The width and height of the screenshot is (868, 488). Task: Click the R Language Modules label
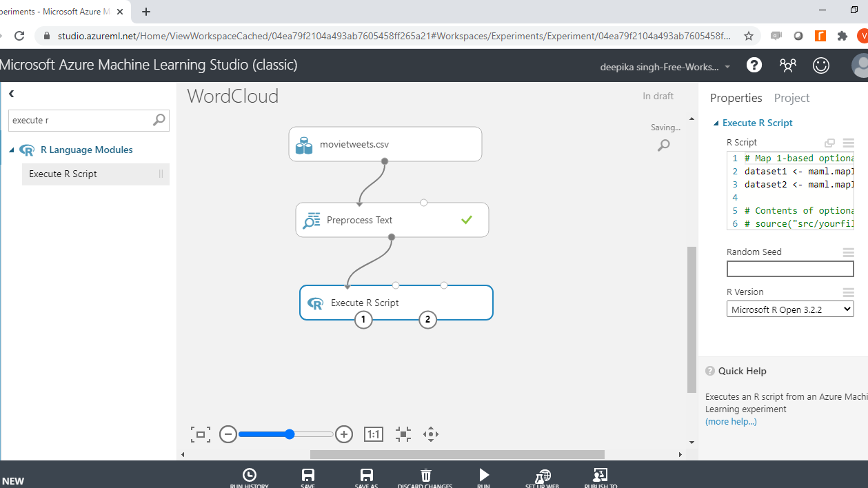[x=87, y=150]
